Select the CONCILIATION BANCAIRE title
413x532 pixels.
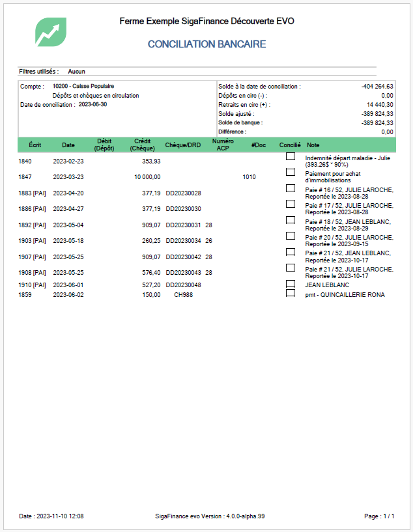[206, 44]
